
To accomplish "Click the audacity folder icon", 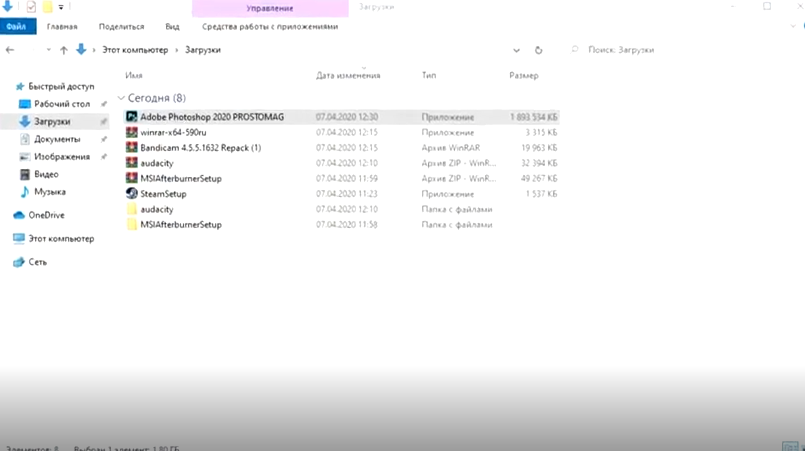I will (x=131, y=209).
